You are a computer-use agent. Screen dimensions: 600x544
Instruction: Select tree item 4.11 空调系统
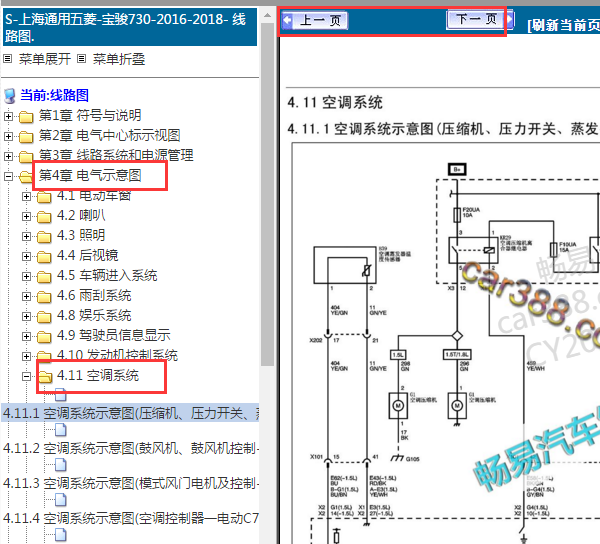[x=98, y=375]
